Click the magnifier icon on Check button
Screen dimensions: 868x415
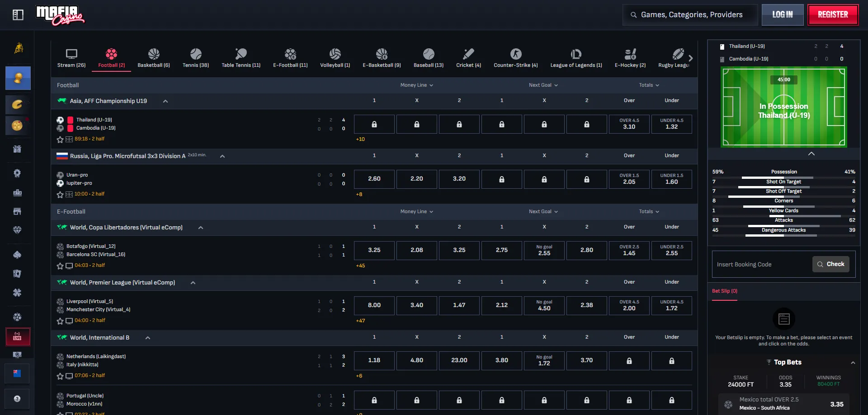tap(820, 264)
